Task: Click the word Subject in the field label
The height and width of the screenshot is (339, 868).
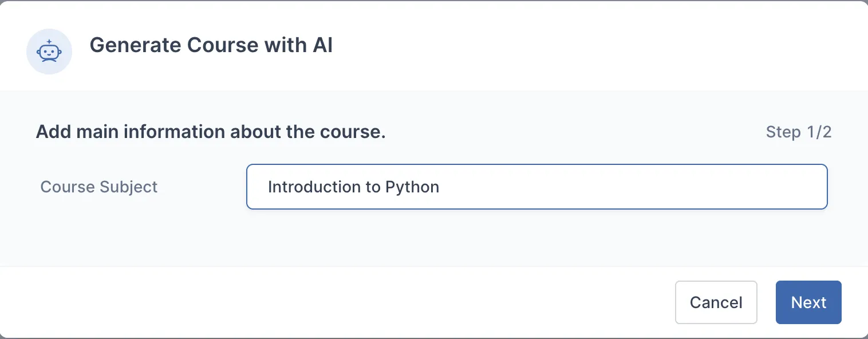Action: 128,187
